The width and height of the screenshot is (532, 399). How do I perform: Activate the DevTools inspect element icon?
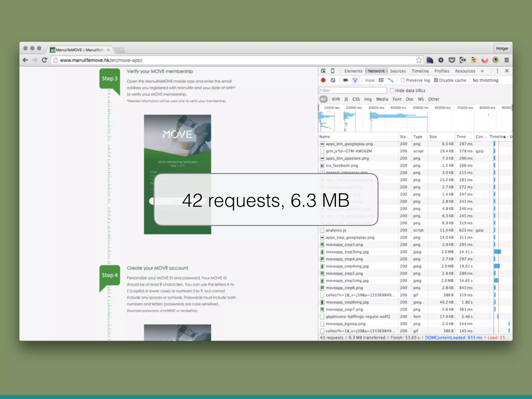(x=323, y=71)
